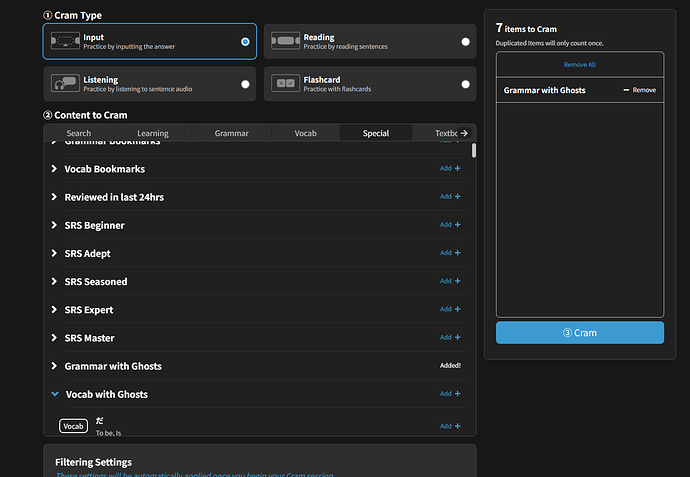Click Grammar with Ghosts in cram list
690x477 pixels.
tap(544, 90)
